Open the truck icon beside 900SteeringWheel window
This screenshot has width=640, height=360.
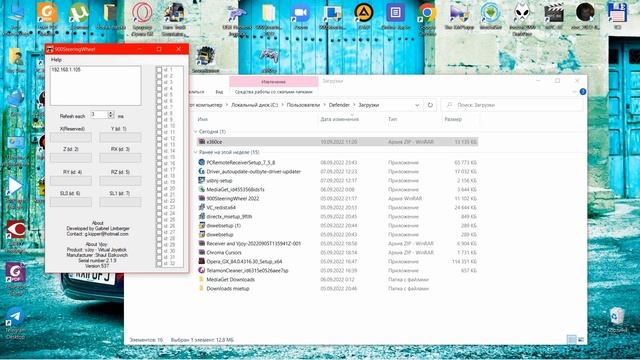click(x=205, y=56)
